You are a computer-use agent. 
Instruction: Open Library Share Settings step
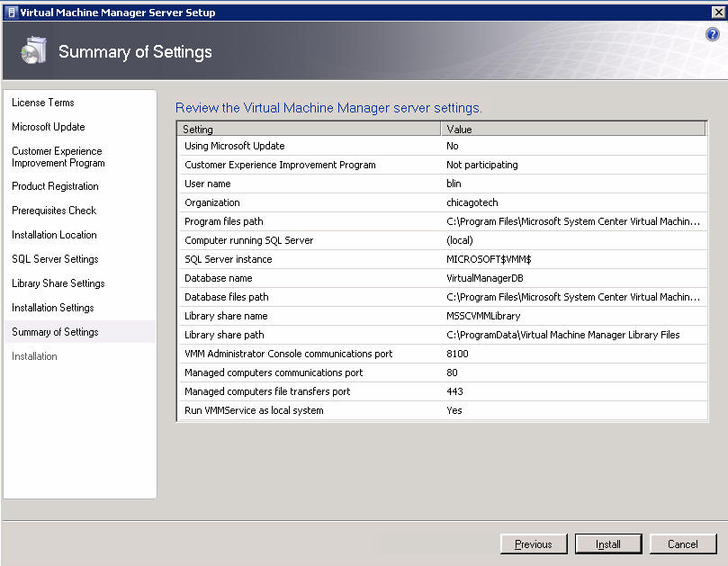(x=58, y=283)
